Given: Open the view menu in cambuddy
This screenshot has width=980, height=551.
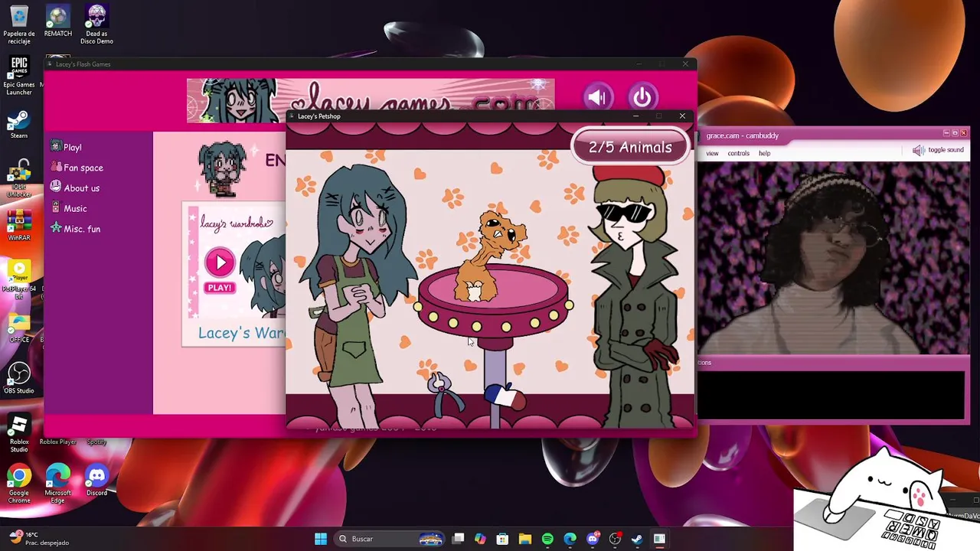Looking at the screenshot, I should coord(712,153).
